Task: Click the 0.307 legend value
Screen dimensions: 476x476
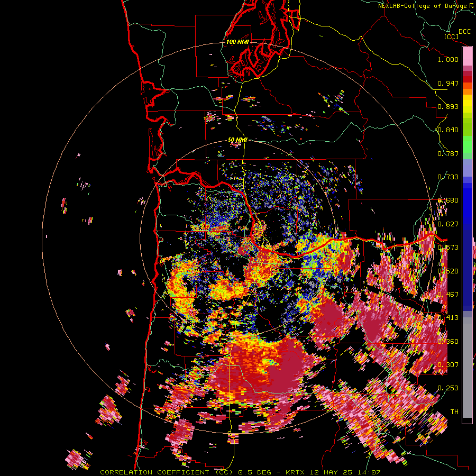Action: click(x=448, y=365)
